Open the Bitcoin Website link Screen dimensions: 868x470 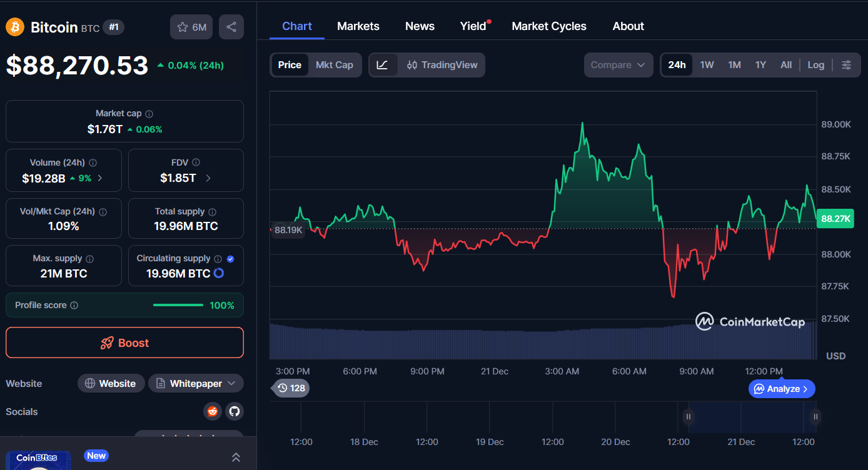[111, 383]
